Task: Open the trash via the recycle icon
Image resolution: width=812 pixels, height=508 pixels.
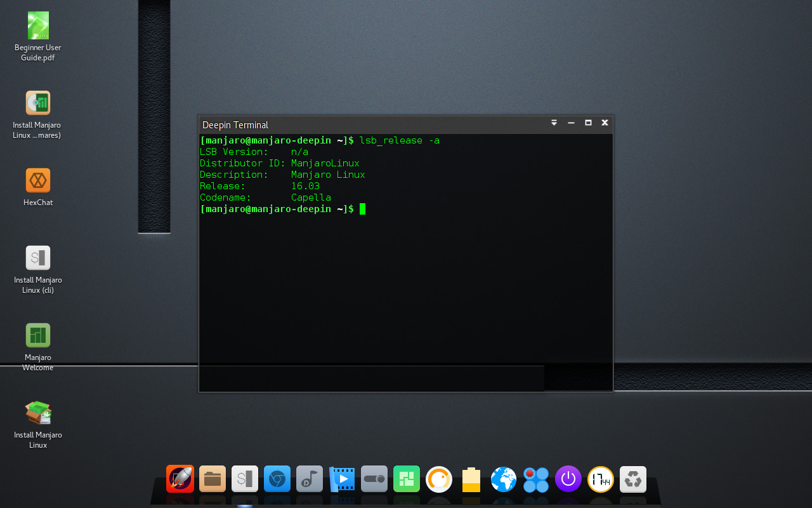Action: coord(632,479)
